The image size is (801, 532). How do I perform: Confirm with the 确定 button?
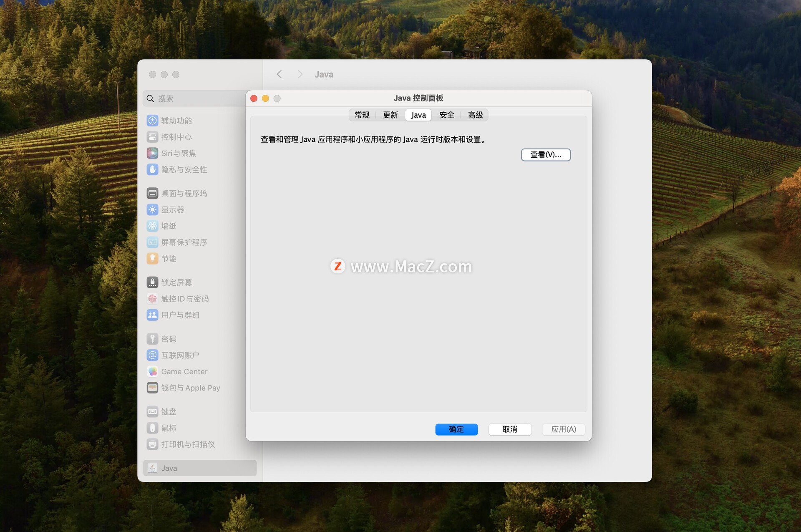tap(456, 429)
